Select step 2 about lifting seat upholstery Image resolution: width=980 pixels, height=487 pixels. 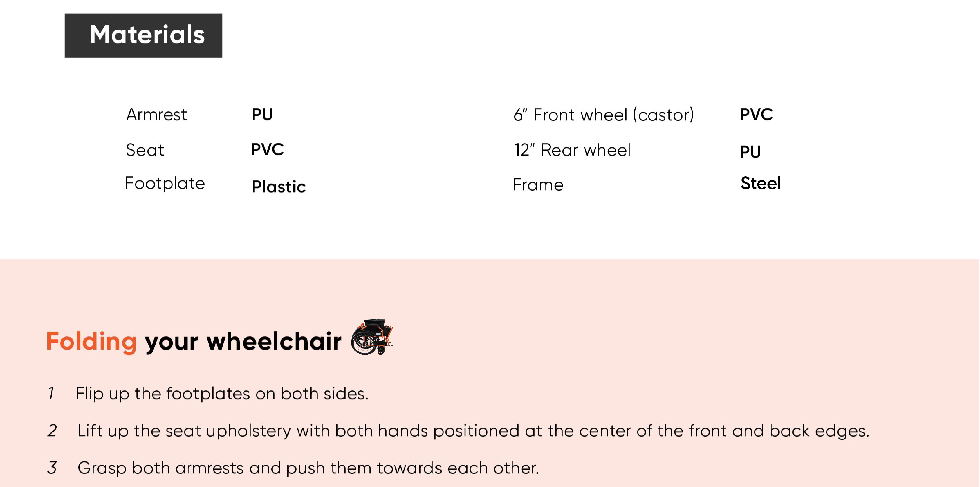[x=473, y=431]
